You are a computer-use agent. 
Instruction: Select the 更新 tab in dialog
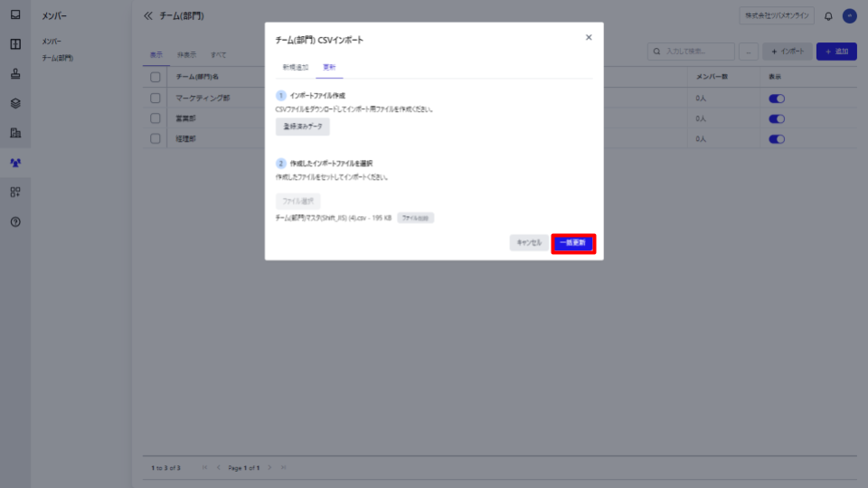[x=329, y=68]
